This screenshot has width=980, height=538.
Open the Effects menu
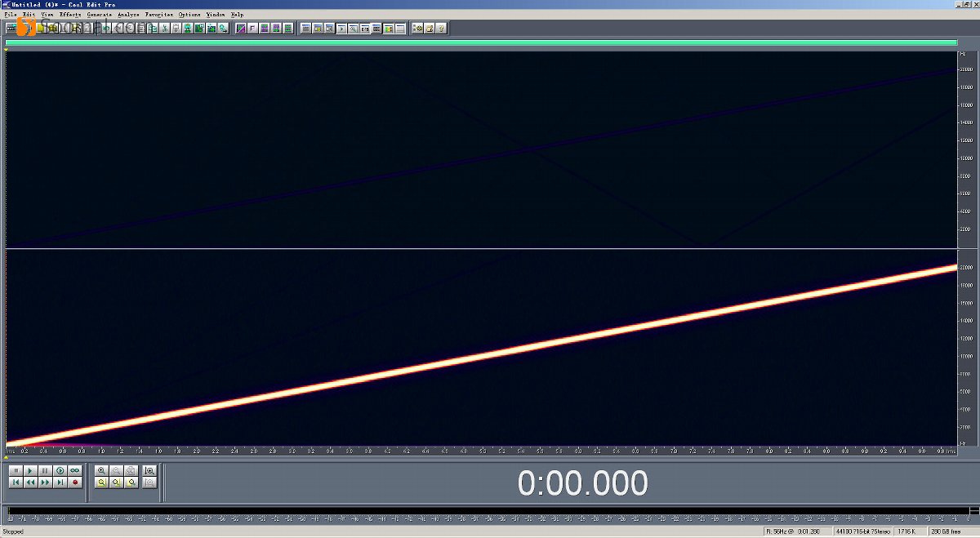70,15
